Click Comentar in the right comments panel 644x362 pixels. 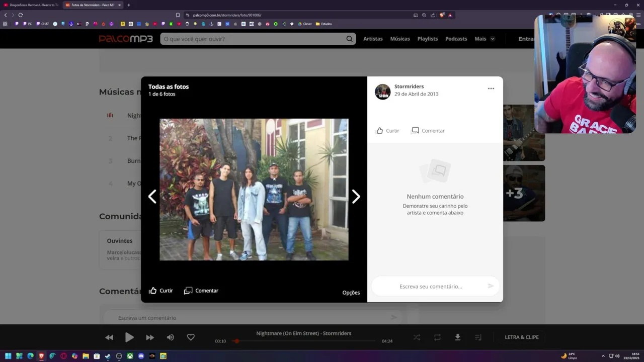pyautogui.click(x=428, y=131)
